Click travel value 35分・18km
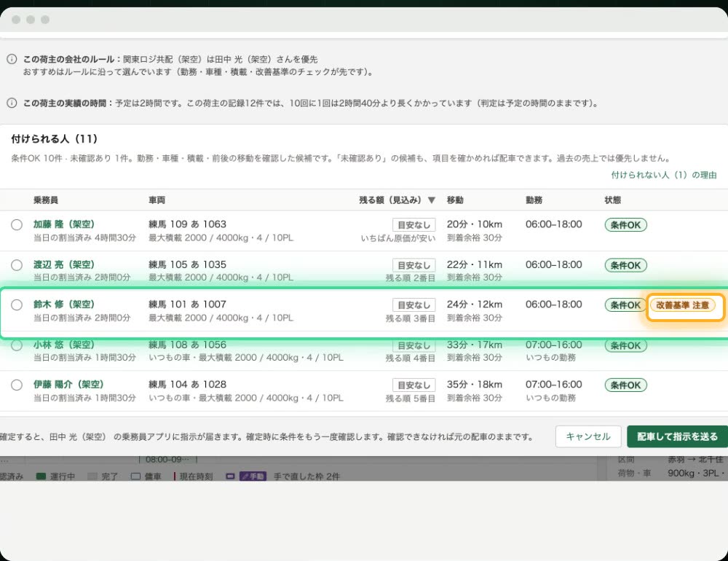728x561 pixels. 475,385
